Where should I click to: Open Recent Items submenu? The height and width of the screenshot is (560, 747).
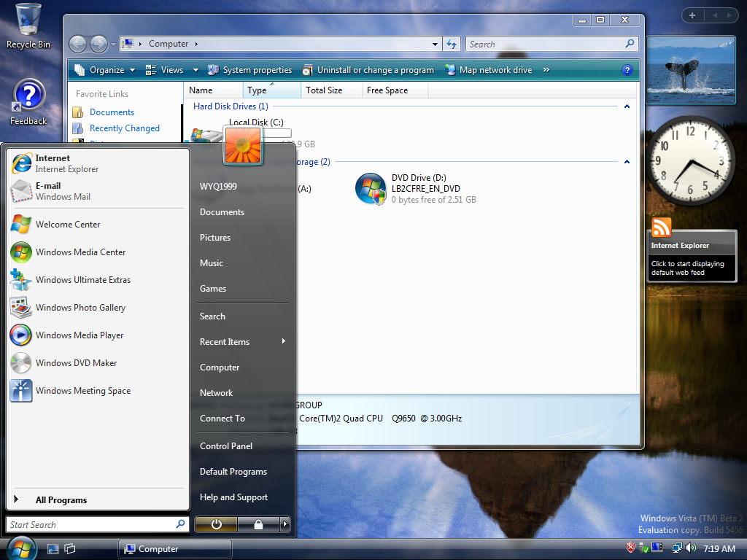tap(225, 342)
